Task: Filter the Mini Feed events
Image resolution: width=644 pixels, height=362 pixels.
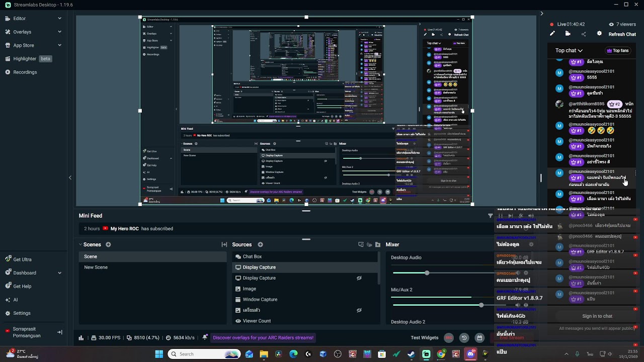Action: (491, 216)
